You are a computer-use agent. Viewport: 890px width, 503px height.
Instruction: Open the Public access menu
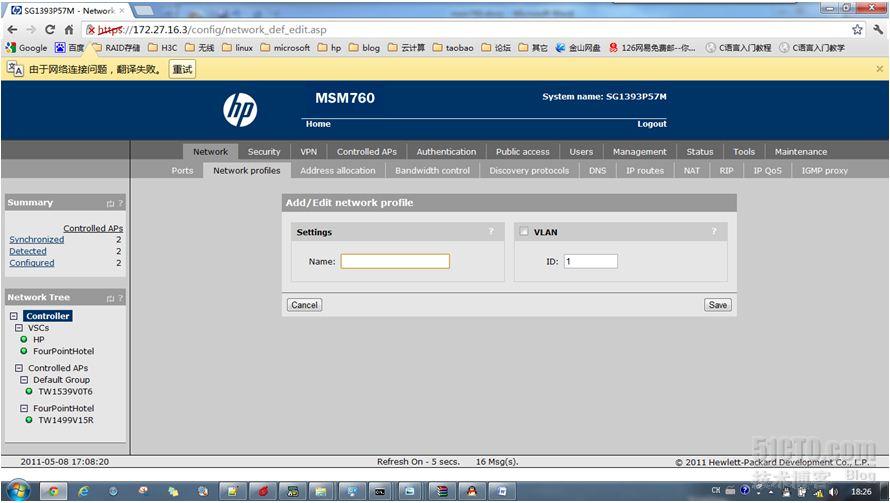click(x=522, y=152)
